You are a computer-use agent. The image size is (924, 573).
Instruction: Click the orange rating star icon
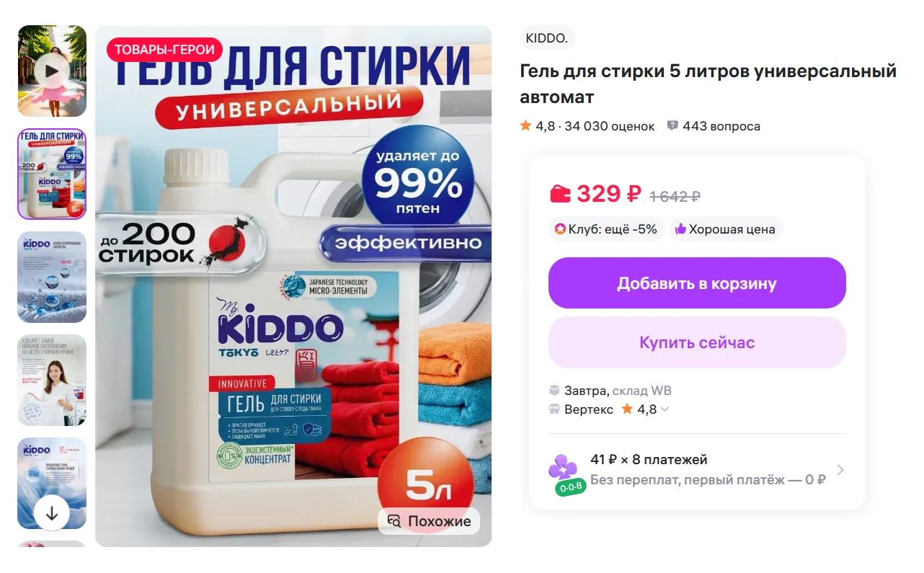click(x=525, y=126)
